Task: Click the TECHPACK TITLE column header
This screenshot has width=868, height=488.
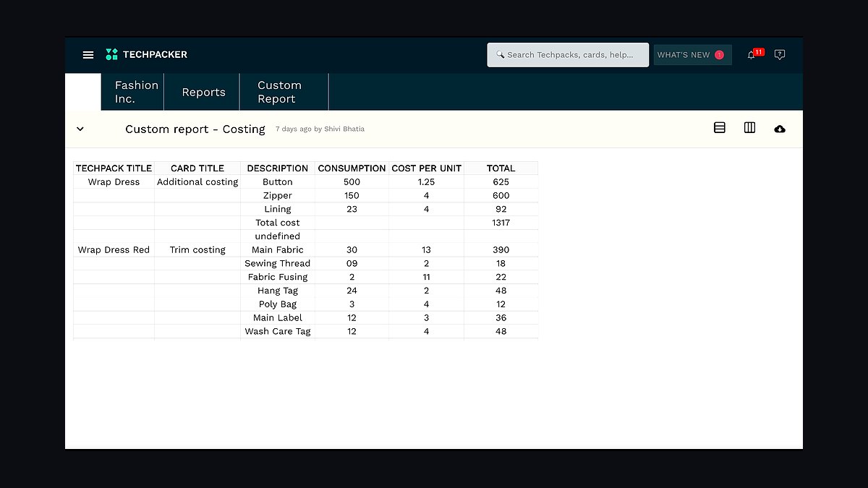Action: pos(114,168)
